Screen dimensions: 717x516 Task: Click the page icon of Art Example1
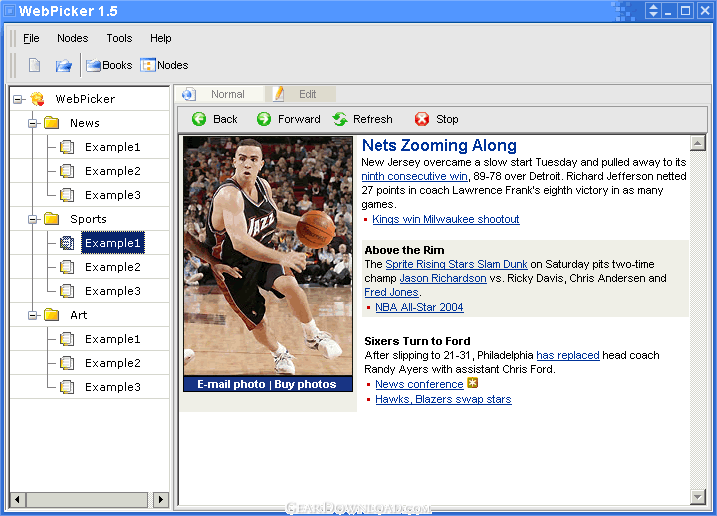pyautogui.click(x=67, y=339)
